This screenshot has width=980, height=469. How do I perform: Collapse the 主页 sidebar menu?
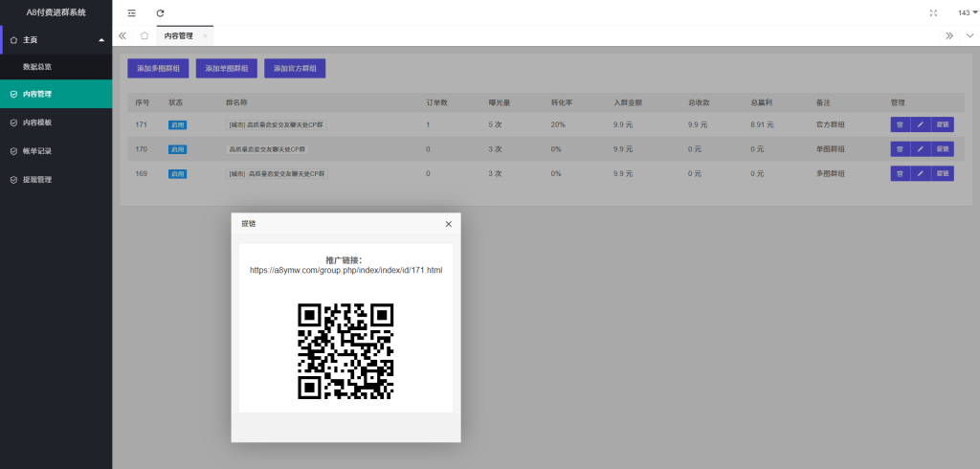[x=56, y=40]
